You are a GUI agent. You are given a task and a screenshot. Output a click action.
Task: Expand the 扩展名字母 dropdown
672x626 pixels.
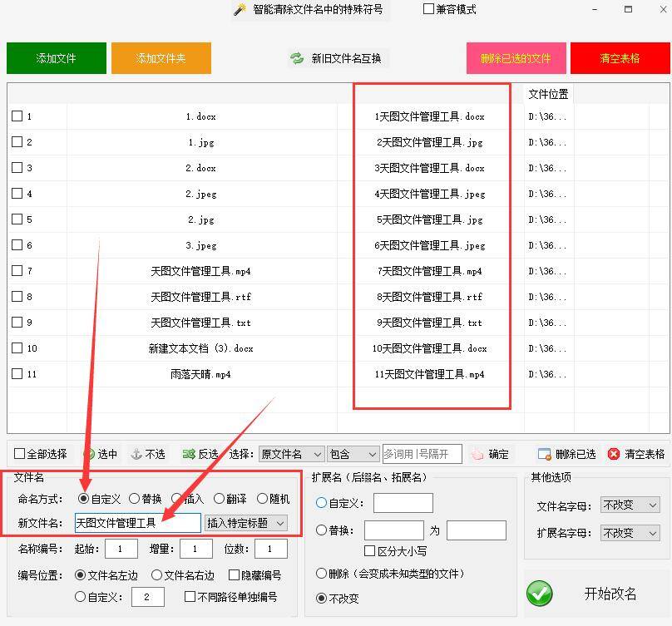point(630,533)
